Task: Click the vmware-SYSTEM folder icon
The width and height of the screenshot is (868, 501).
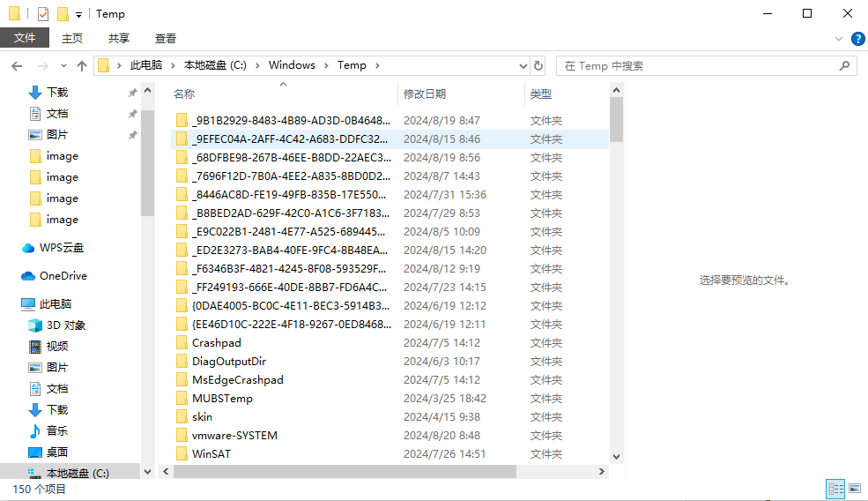Action: click(182, 436)
